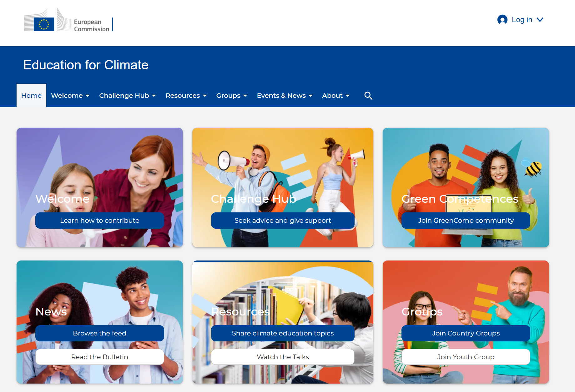Expand the Groups navigation menu

(x=232, y=96)
